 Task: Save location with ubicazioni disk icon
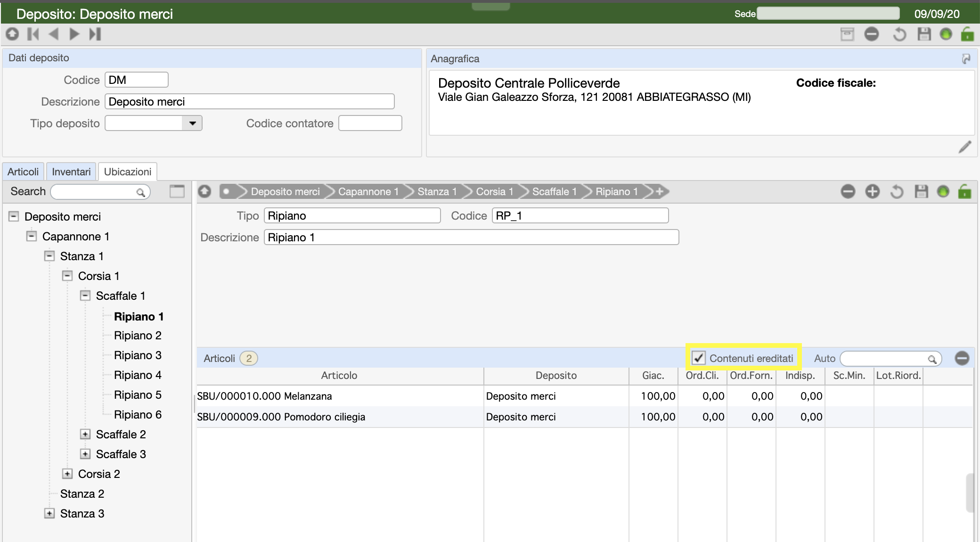coord(921,191)
